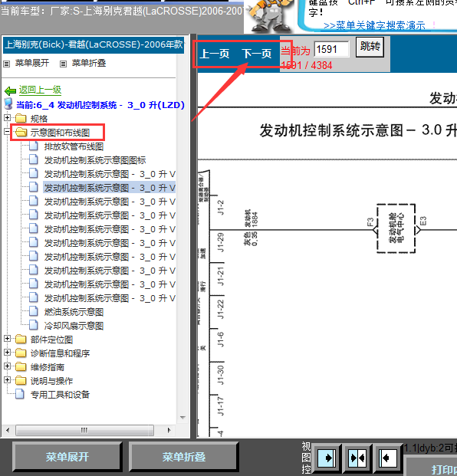Collapse the 示意图和布线图 tree node
Image resolution: width=457 pixels, height=476 pixels.
(x=7, y=132)
